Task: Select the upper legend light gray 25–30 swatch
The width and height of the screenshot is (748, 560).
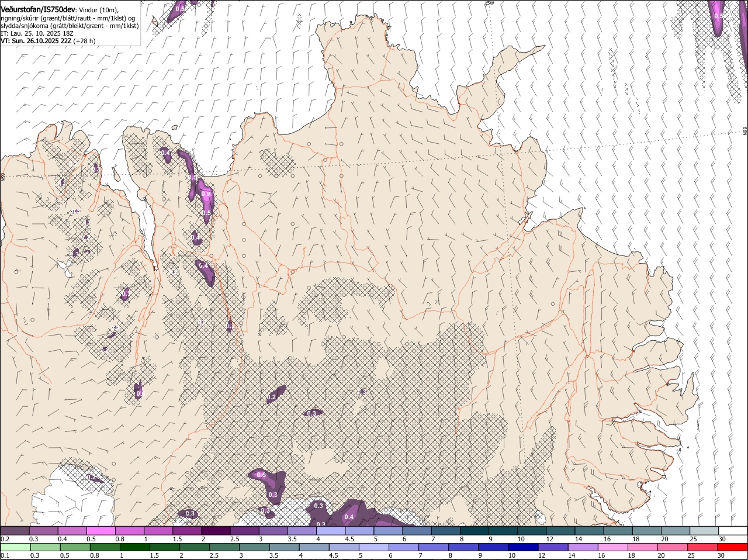Action: [x=704, y=530]
